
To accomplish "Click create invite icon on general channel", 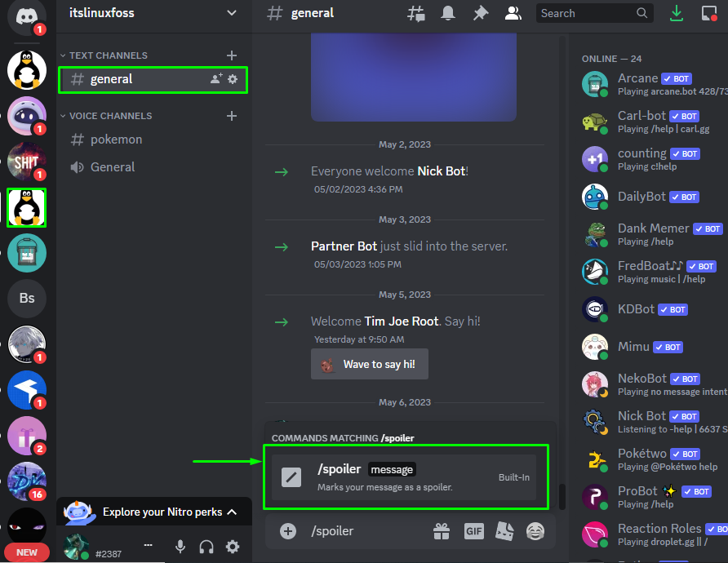I will point(216,79).
